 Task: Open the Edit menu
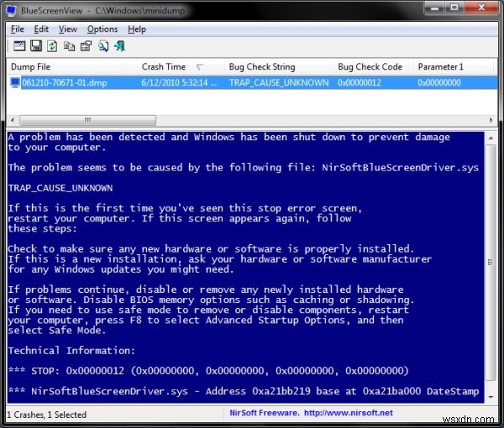(41, 29)
